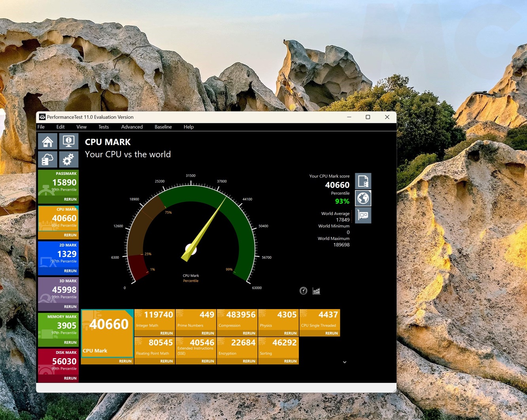Image resolution: width=527 pixels, height=420 pixels.
Task: Select the Disk Mark score tile
Action: point(59,362)
